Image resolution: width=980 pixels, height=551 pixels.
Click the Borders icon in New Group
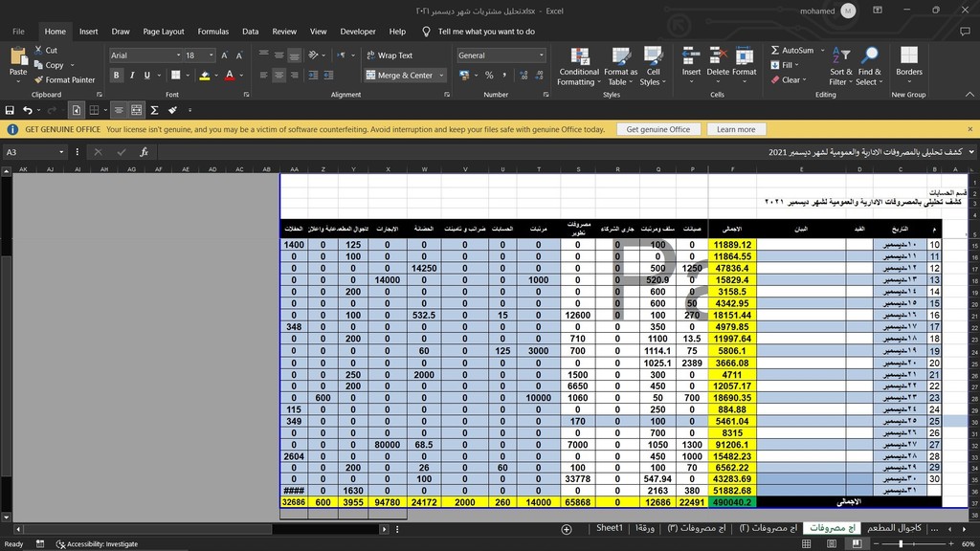[909, 55]
